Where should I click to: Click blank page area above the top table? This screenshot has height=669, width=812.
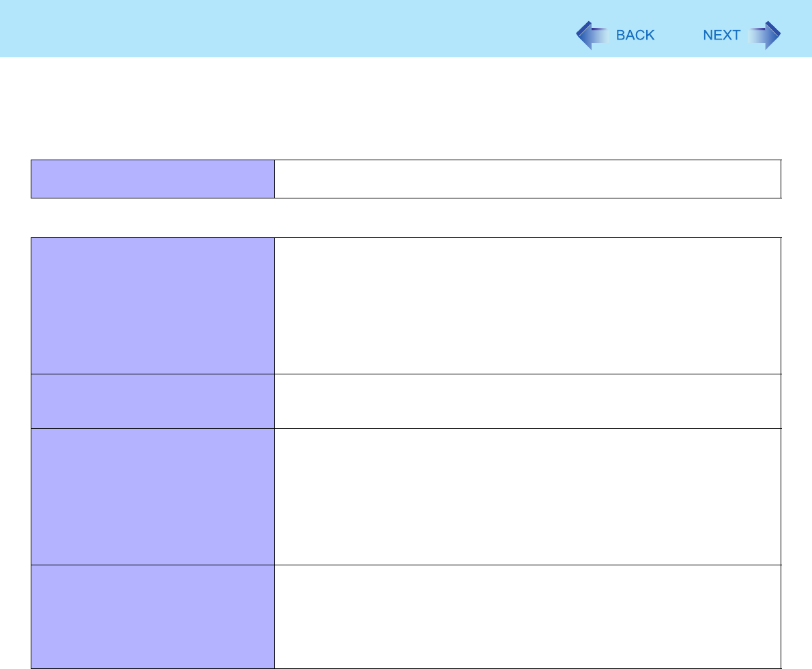pos(405,109)
